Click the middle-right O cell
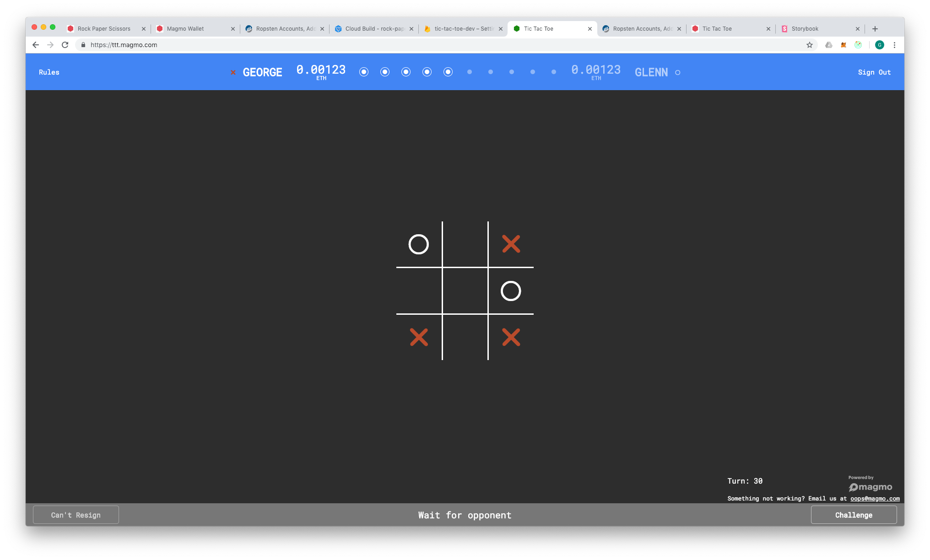 coord(511,291)
